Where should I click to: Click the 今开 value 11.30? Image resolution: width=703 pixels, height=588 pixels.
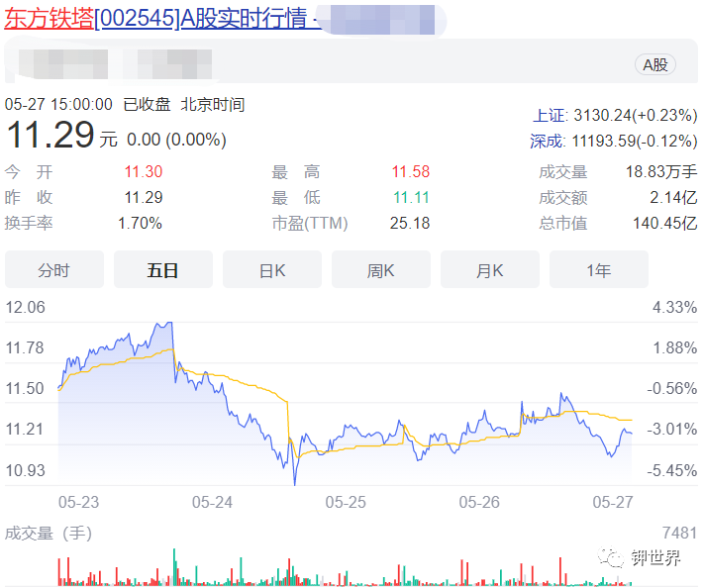(x=144, y=171)
